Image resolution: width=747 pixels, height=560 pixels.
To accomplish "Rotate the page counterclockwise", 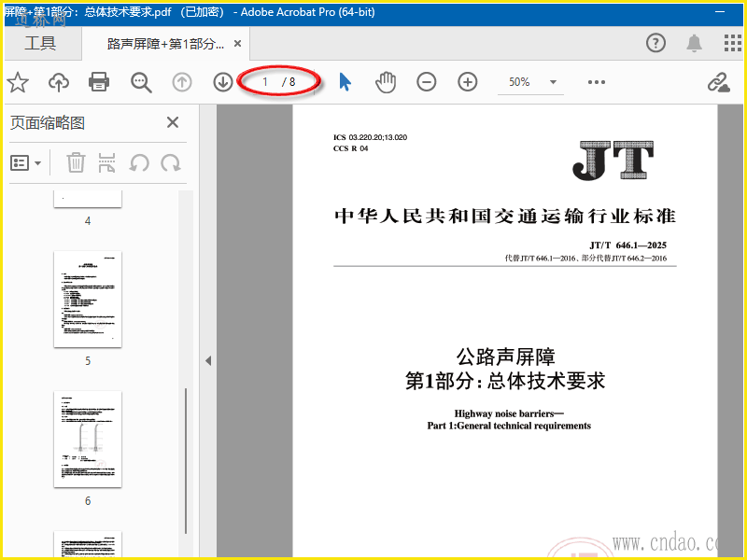I will [x=139, y=162].
